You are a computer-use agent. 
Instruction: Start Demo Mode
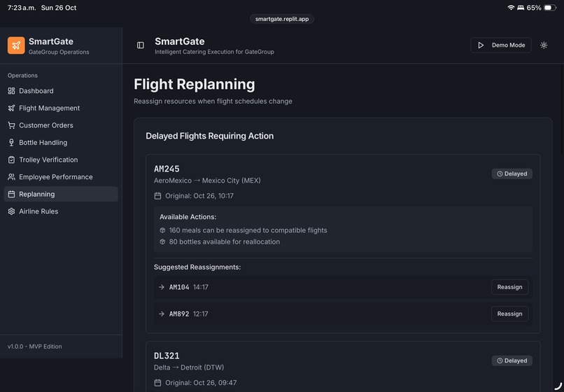501,45
